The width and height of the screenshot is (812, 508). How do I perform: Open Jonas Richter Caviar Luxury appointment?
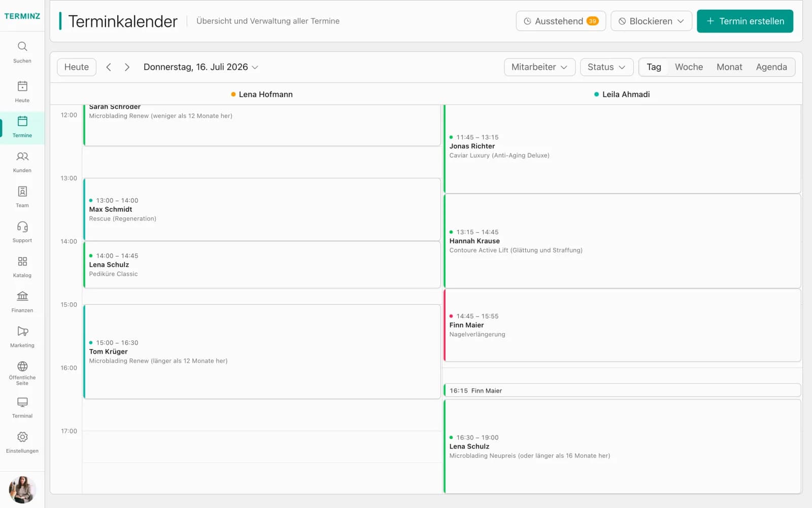(x=622, y=149)
